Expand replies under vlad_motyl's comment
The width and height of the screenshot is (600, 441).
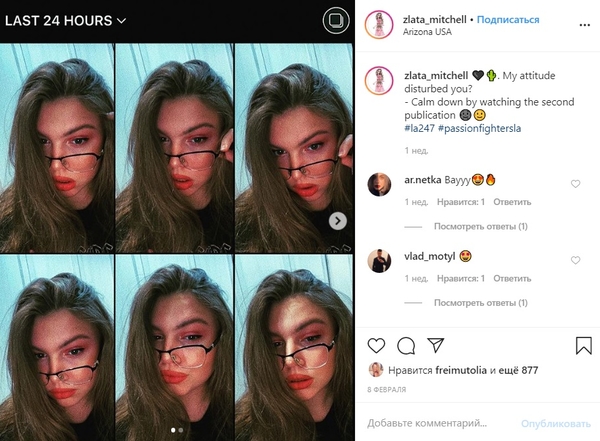point(481,303)
